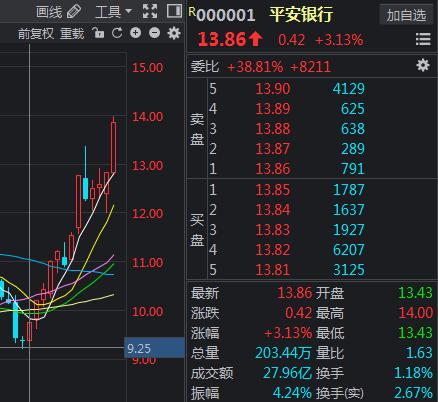
Task: Select buy level 4 price 13.82
Action: (x=273, y=250)
